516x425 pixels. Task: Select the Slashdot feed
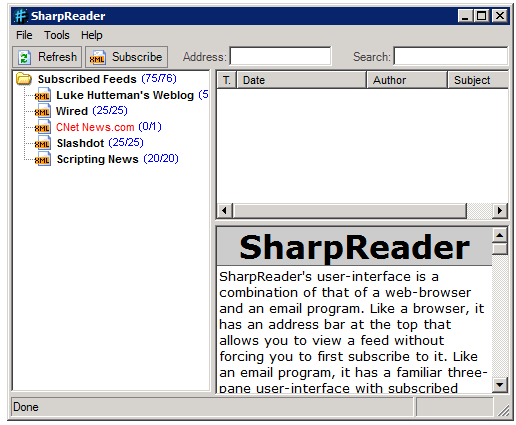[80, 143]
